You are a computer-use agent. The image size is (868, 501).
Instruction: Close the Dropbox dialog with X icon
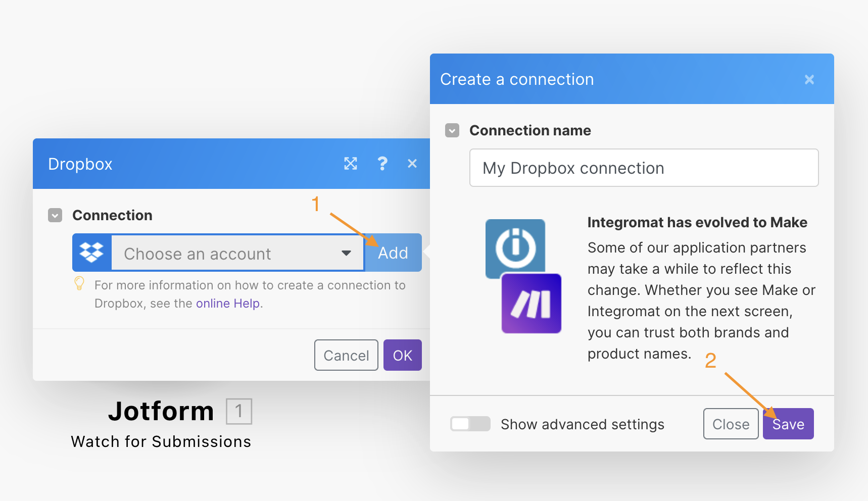412,164
